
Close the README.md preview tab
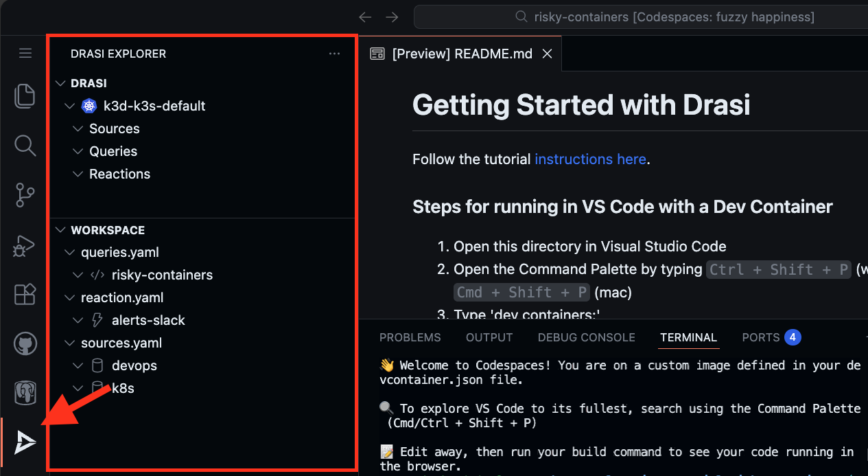pyautogui.click(x=547, y=54)
